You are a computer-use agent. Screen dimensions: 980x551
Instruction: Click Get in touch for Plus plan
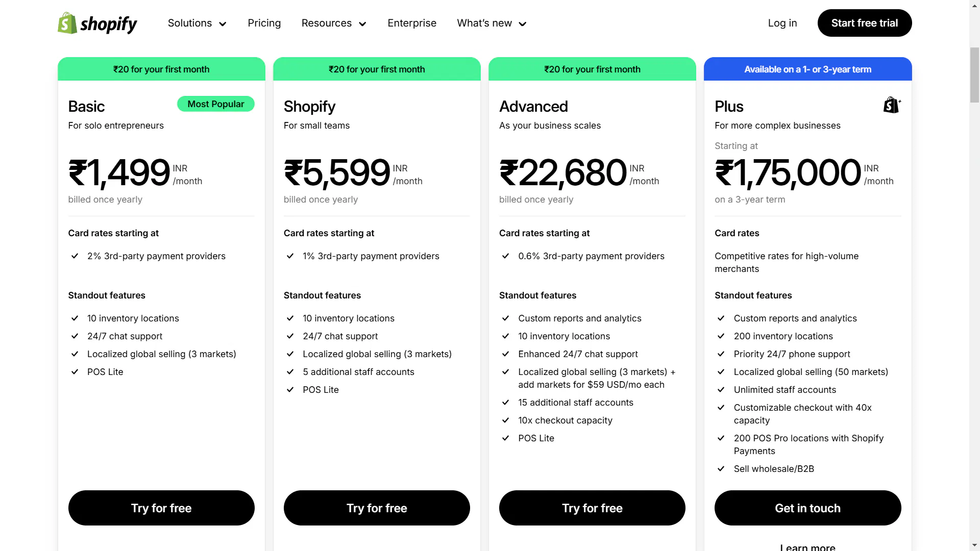point(807,508)
